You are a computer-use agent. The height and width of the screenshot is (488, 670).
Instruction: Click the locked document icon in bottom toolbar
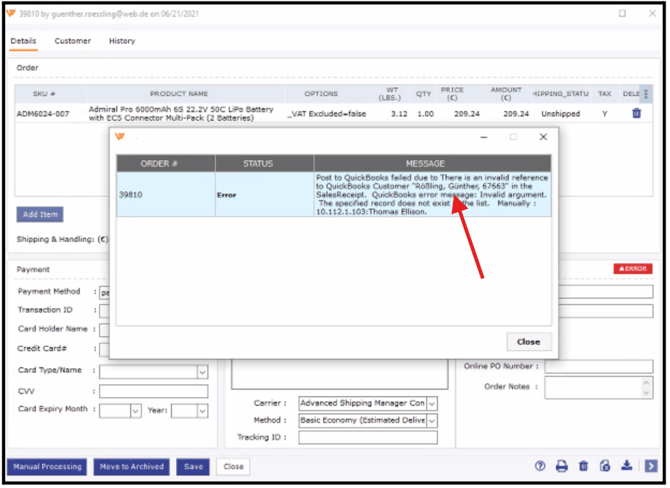pyautogui.click(x=605, y=466)
